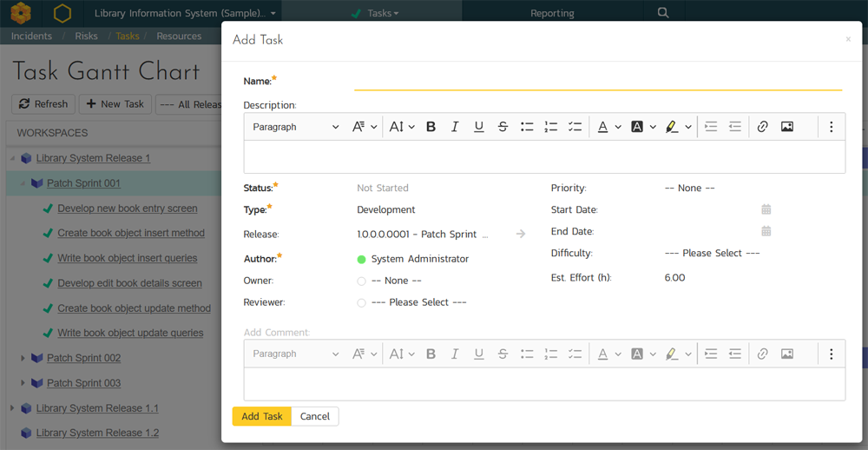Insert a link in the Description editor
Viewport: 868px width, 450px height.
(x=762, y=127)
